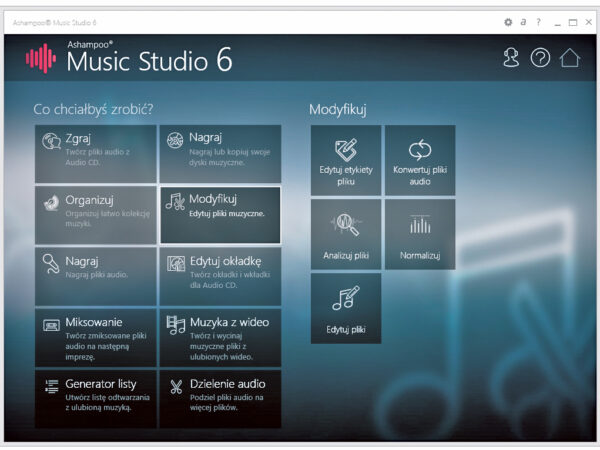The image size is (600, 450).
Task: Open Edytuj okładkę cover editor tile
Action: [220, 275]
